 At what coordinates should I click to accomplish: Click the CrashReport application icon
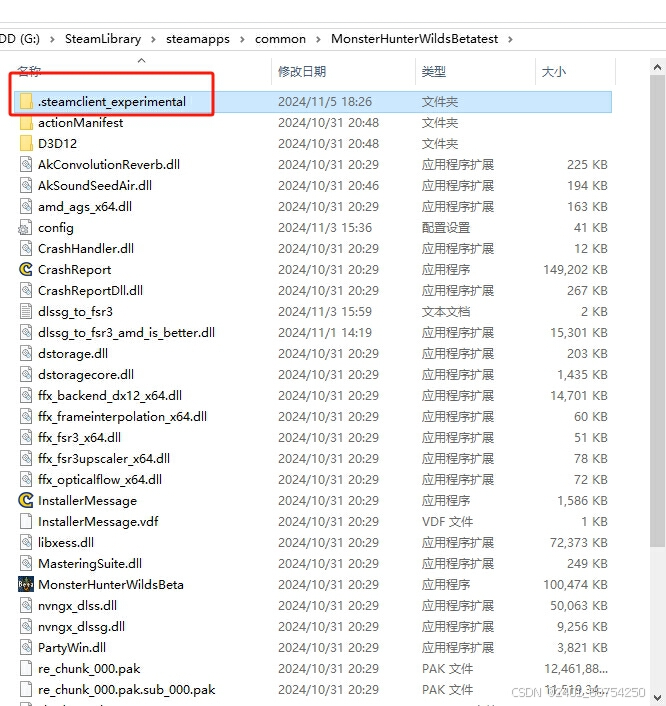26,270
